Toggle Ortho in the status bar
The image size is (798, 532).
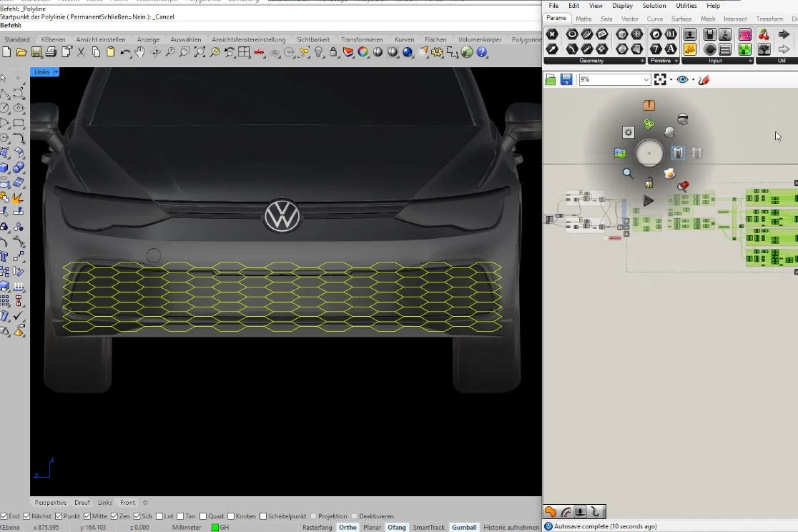tap(348, 528)
